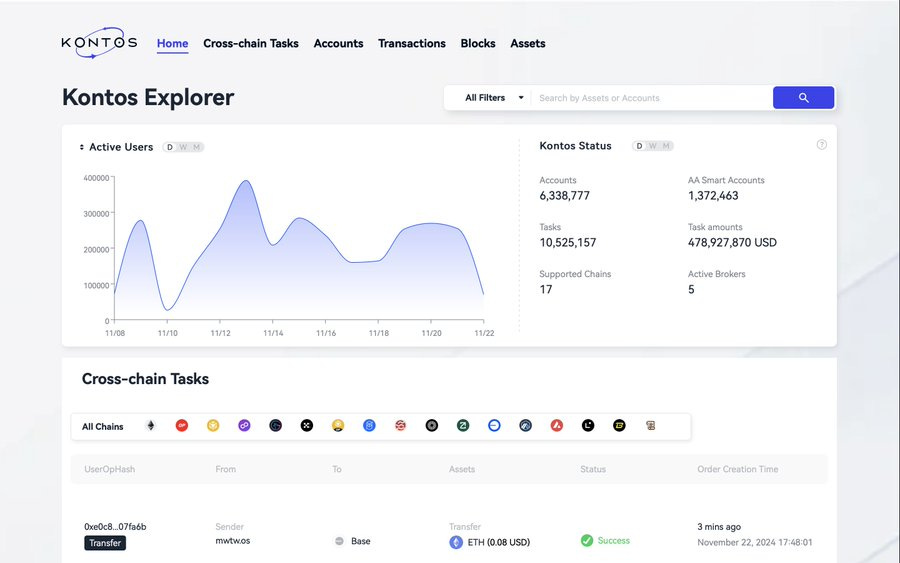Click the Accounts value 6,338,777
900x563 pixels.
point(564,196)
